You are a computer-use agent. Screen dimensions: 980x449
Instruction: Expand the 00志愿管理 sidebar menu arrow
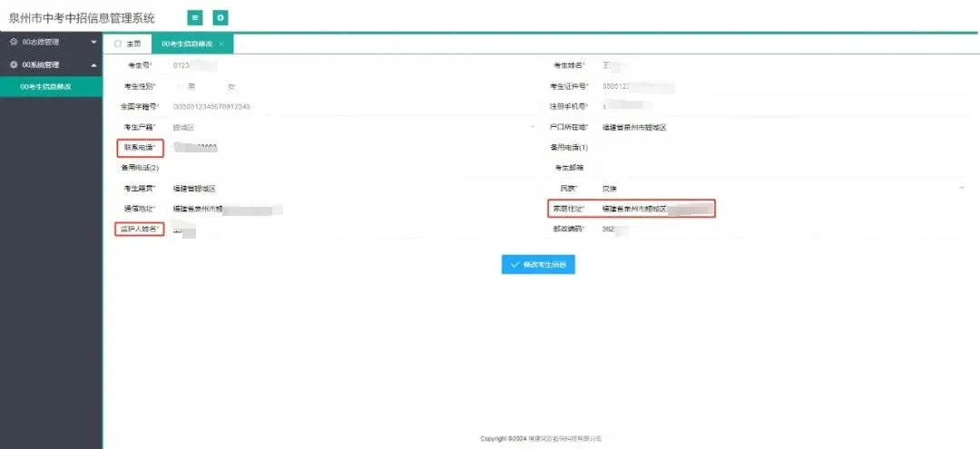tap(93, 43)
